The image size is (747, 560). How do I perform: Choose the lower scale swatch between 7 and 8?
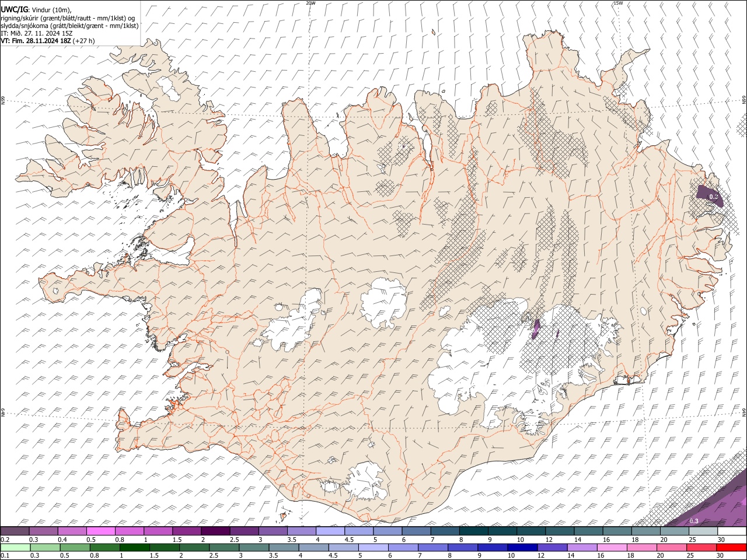[x=434, y=547]
